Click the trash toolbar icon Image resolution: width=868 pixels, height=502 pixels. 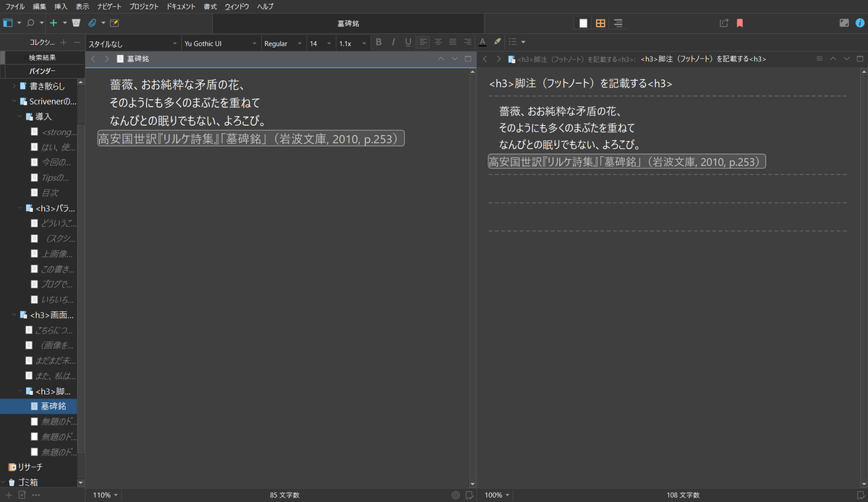pyautogui.click(x=76, y=23)
